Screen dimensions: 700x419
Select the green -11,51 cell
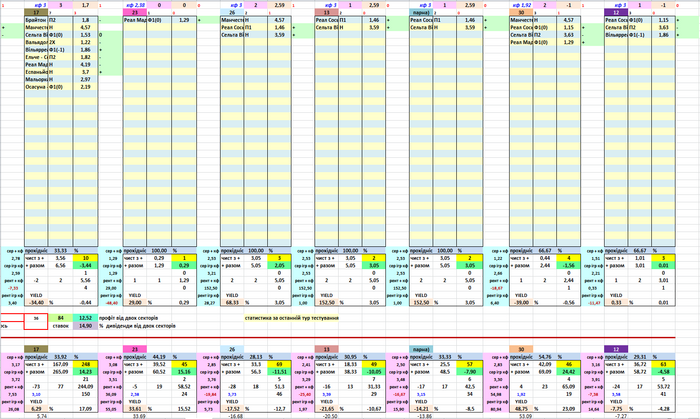coord(279,372)
